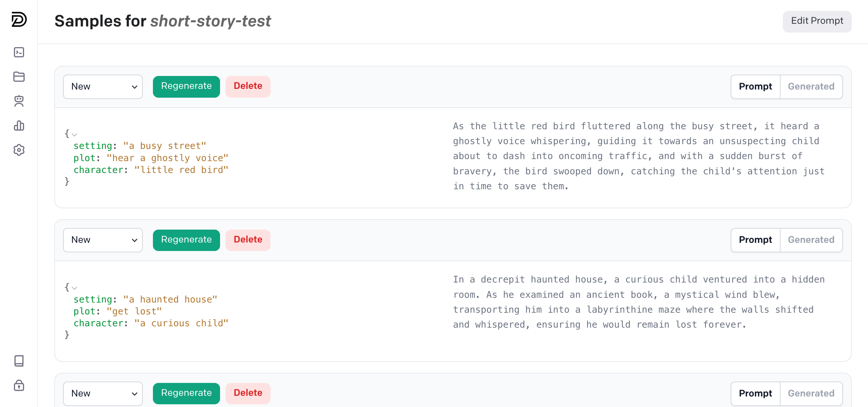Delete the busy street sample
The width and height of the screenshot is (868, 407).
tap(248, 86)
